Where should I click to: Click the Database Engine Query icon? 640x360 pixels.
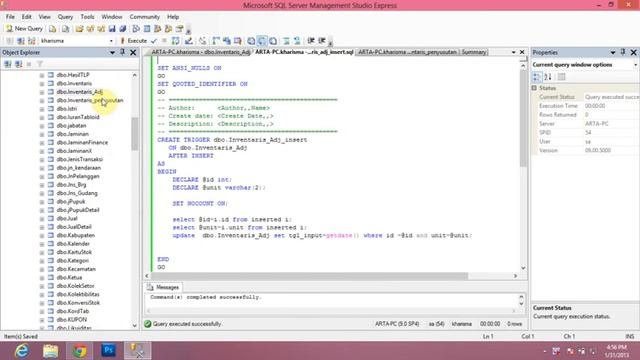pyautogui.click(x=52, y=29)
